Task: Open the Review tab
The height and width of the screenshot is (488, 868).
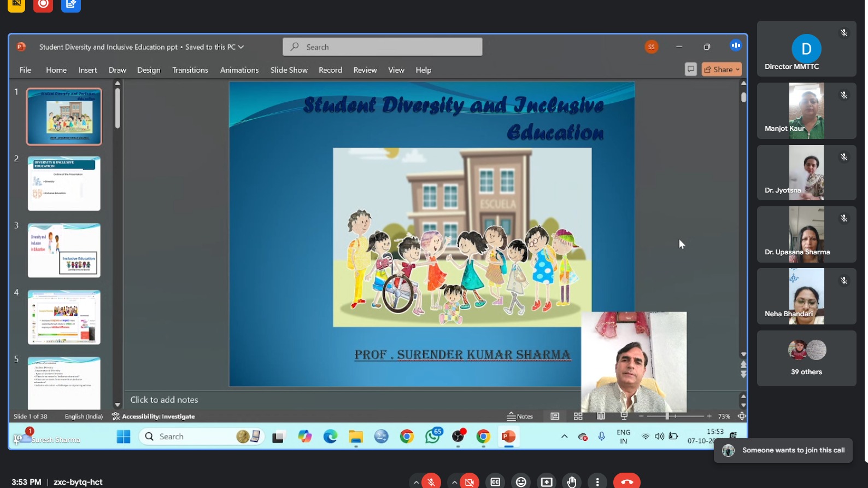Action: pos(365,70)
